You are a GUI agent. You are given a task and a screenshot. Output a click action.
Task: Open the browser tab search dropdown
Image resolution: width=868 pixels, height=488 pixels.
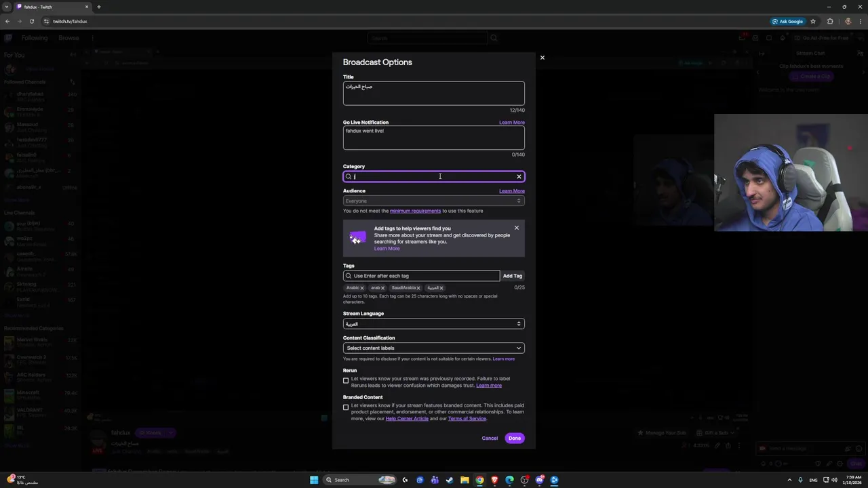click(x=7, y=7)
